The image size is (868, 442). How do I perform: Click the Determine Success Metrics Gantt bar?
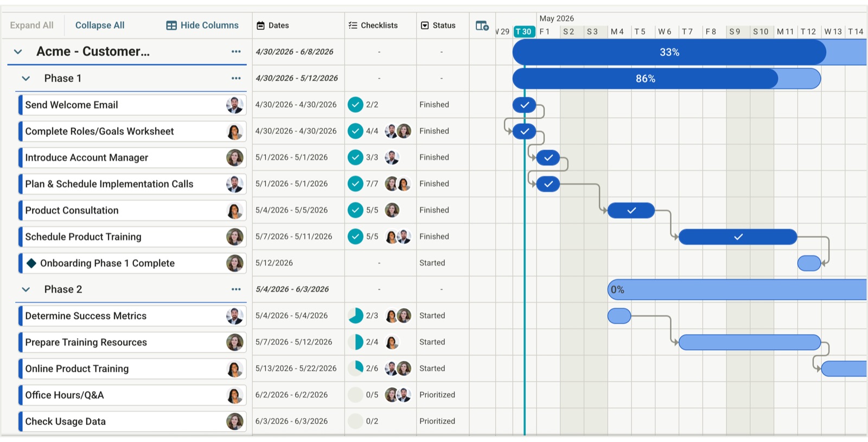[x=619, y=315]
